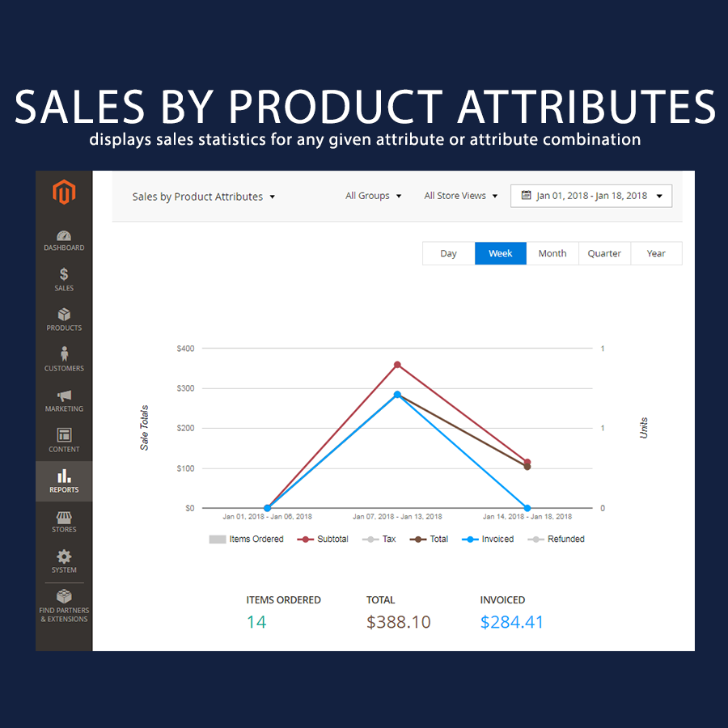Click the Units axis title

[x=644, y=428]
